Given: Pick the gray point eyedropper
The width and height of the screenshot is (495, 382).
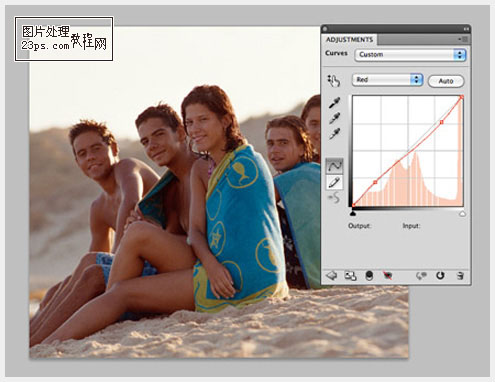Looking at the screenshot, I should pos(334,118).
